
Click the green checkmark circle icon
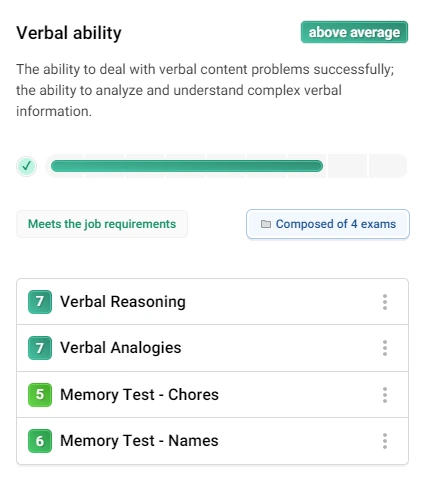(x=26, y=166)
